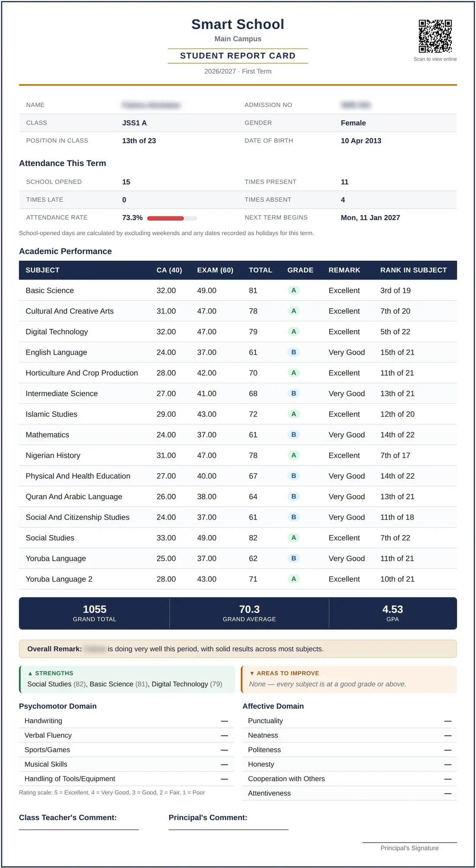Viewport: 476px width, 868px height.
Task: Click the Mathematics grade B badge
Action: [294, 434]
